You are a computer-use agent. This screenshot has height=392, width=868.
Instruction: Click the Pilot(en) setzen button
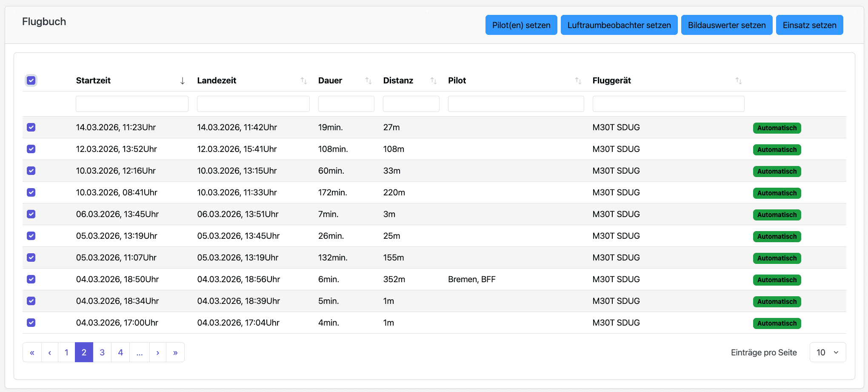[x=521, y=25]
